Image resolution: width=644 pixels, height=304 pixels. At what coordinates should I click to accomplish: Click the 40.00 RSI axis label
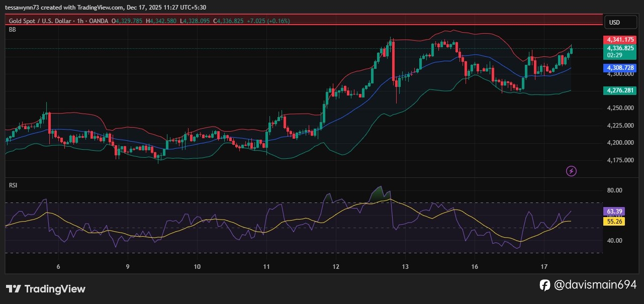point(615,240)
